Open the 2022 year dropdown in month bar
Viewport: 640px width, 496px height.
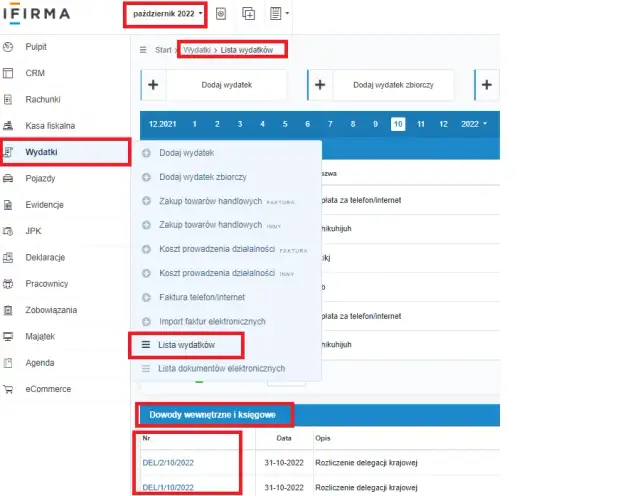point(474,124)
